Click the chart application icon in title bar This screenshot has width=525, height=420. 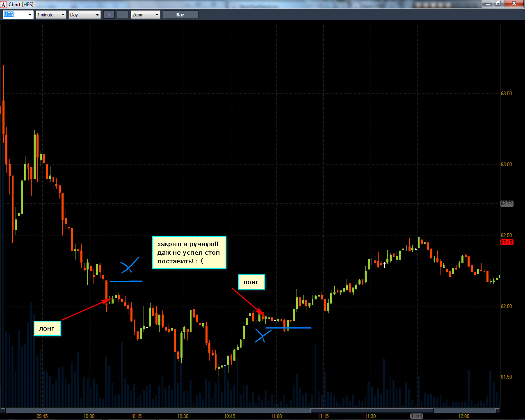tap(3, 5)
